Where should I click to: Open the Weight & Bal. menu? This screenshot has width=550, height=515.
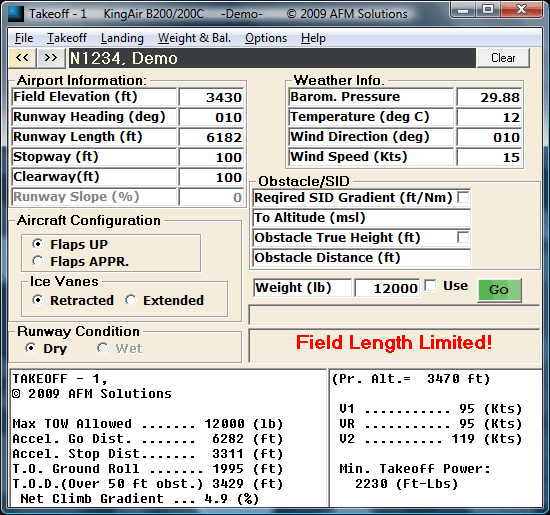(x=194, y=38)
